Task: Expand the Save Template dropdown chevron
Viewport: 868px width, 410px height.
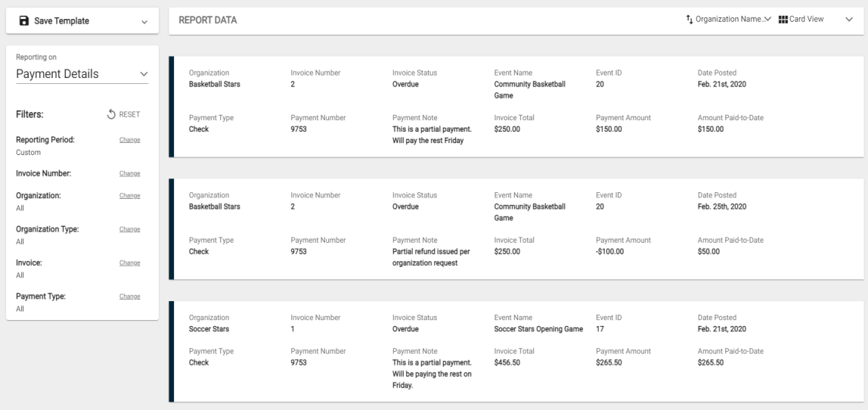Action: [x=144, y=22]
